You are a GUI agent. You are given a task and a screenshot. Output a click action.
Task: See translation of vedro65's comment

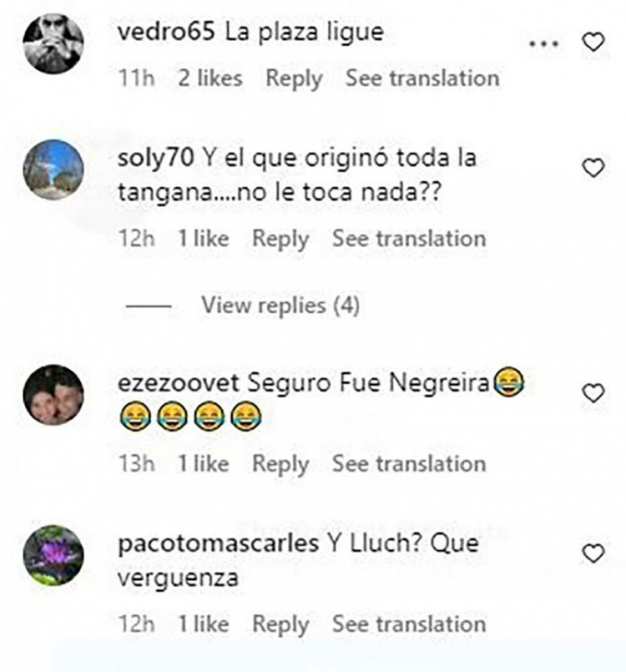[422, 79]
